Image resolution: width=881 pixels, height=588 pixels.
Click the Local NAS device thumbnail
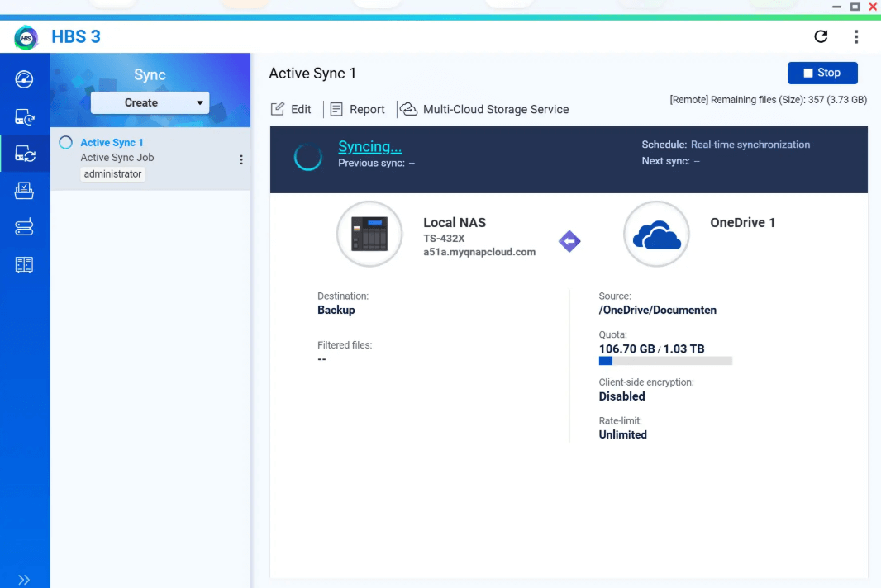pyautogui.click(x=369, y=235)
